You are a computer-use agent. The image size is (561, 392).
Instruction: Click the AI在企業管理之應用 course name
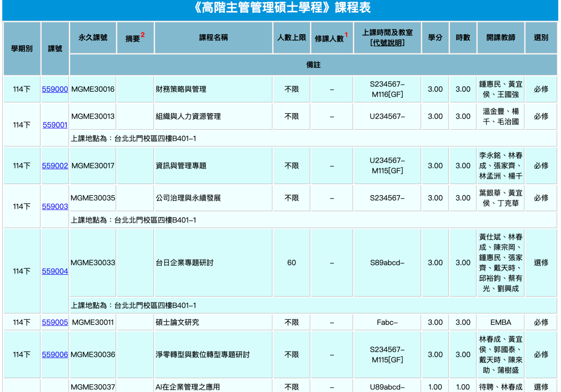(x=187, y=387)
